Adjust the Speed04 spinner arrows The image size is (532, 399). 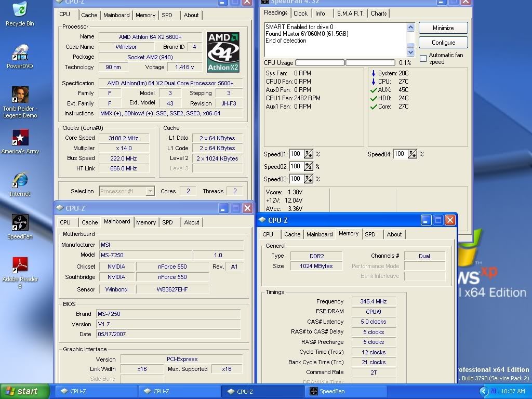413,154
